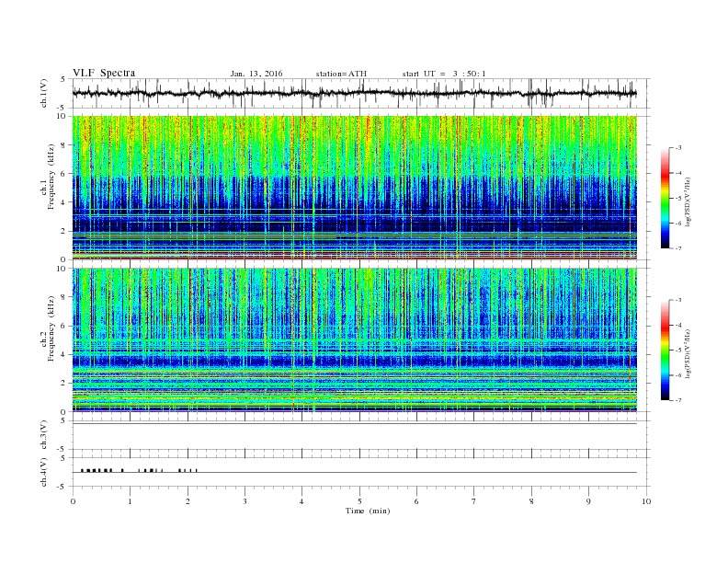Click the -3 tick on the ch.1 colorbar

tap(678, 148)
